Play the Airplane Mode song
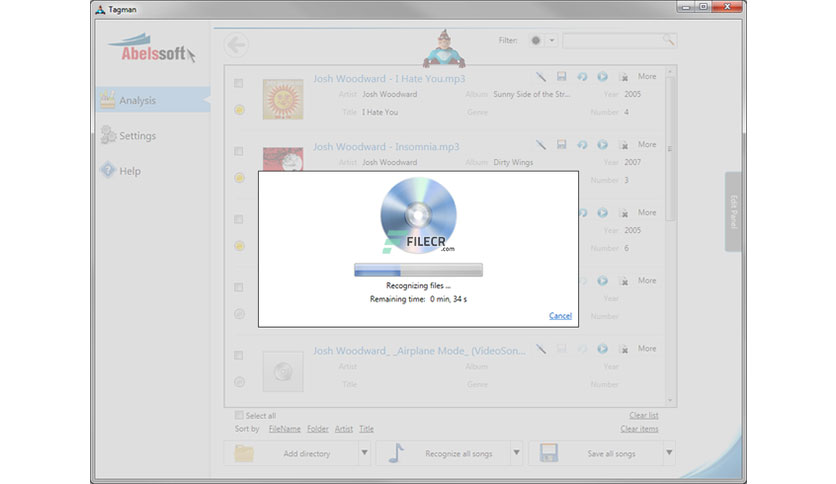The width and height of the screenshot is (836, 484). click(602, 349)
